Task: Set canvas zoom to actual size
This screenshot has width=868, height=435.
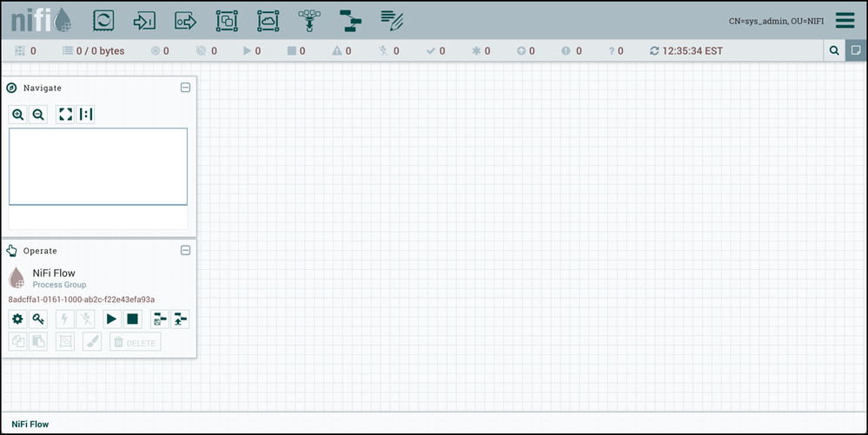Action: [86, 115]
